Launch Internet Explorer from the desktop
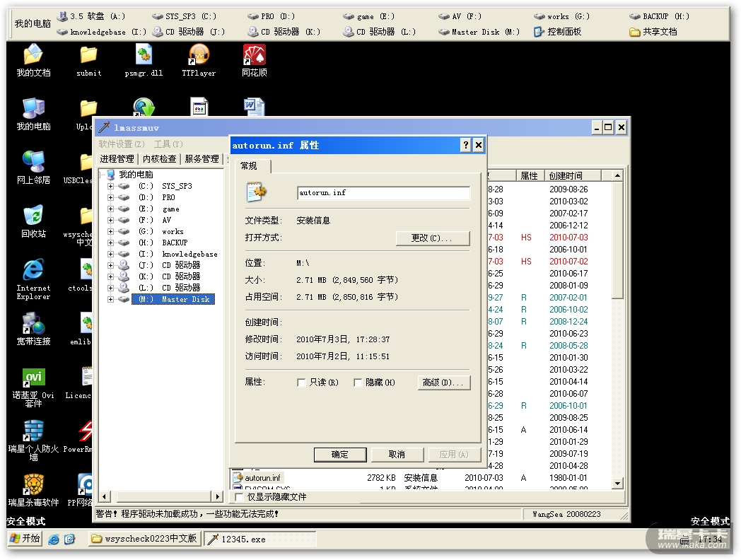Image resolution: width=741 pixels, height=560 pixels. 33,271
